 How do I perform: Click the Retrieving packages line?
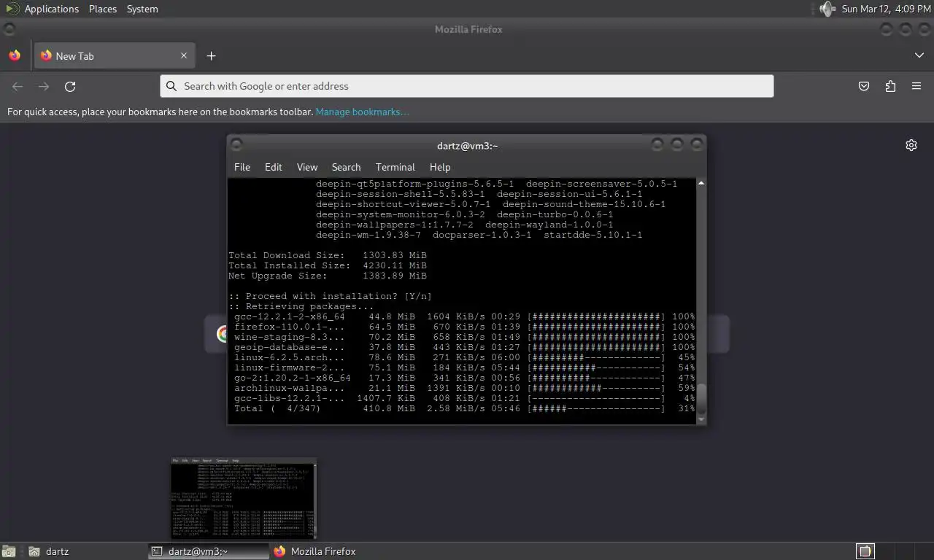click(301, 306)
